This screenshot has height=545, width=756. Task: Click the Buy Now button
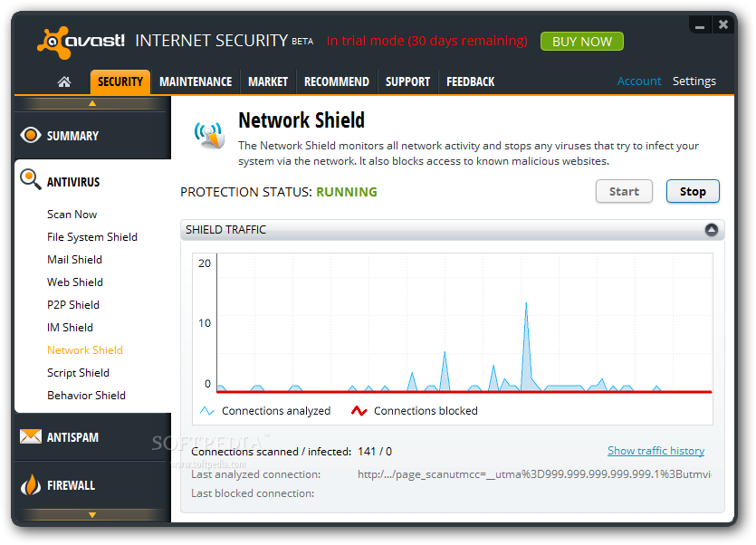point(582,42)
